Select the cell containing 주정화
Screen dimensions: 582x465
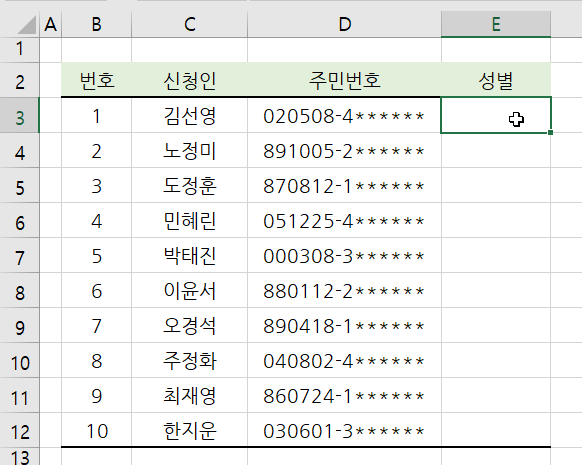click(x=190, y=360)
